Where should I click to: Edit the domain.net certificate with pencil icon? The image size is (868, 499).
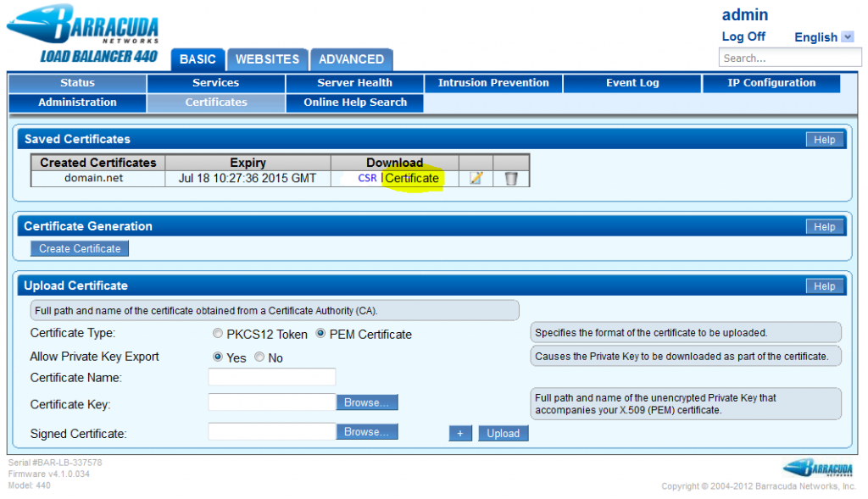pos(476,178)
